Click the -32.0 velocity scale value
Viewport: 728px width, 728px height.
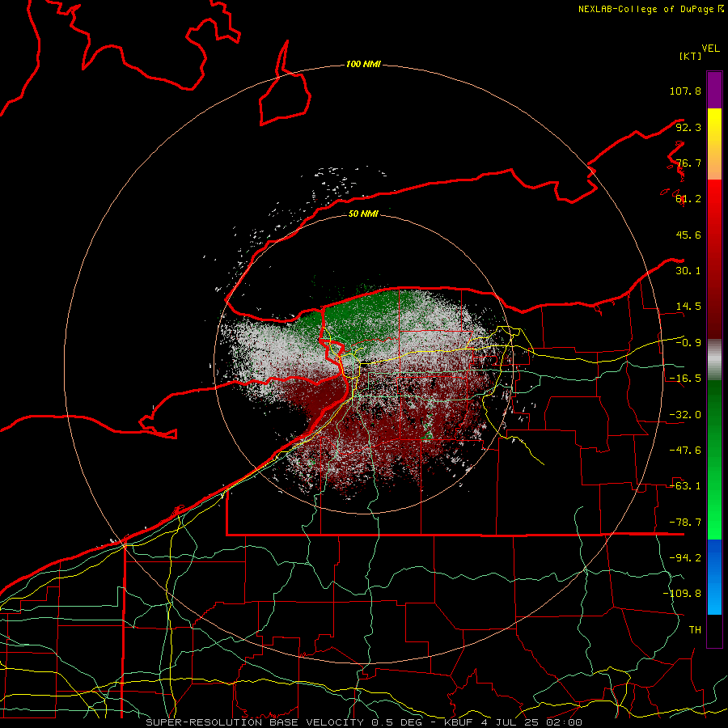click(x=685, y=415)
